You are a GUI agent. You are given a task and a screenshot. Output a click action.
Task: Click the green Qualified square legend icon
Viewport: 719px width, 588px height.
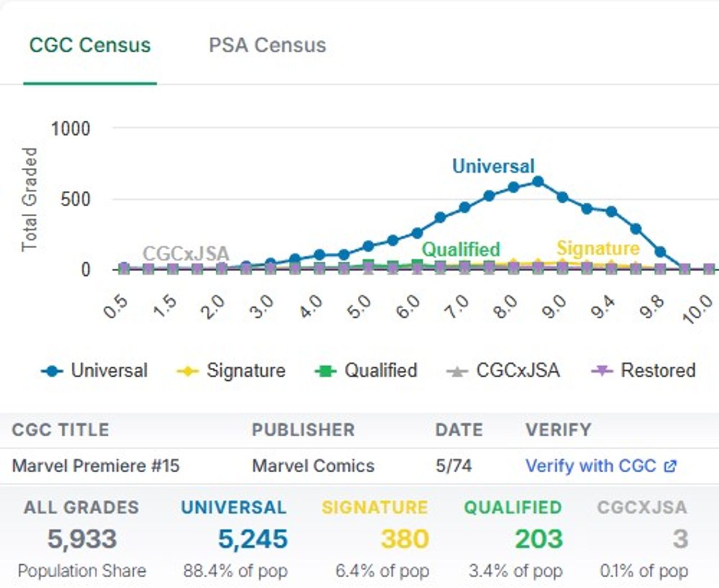pyautogui.click(x=325, y=371)
